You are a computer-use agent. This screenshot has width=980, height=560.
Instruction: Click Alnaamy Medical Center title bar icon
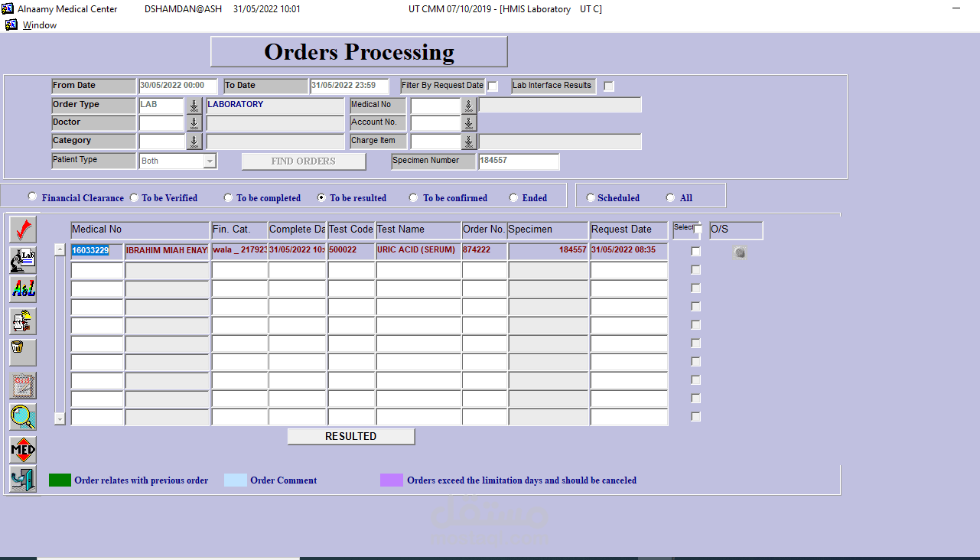tap(8, 8)
